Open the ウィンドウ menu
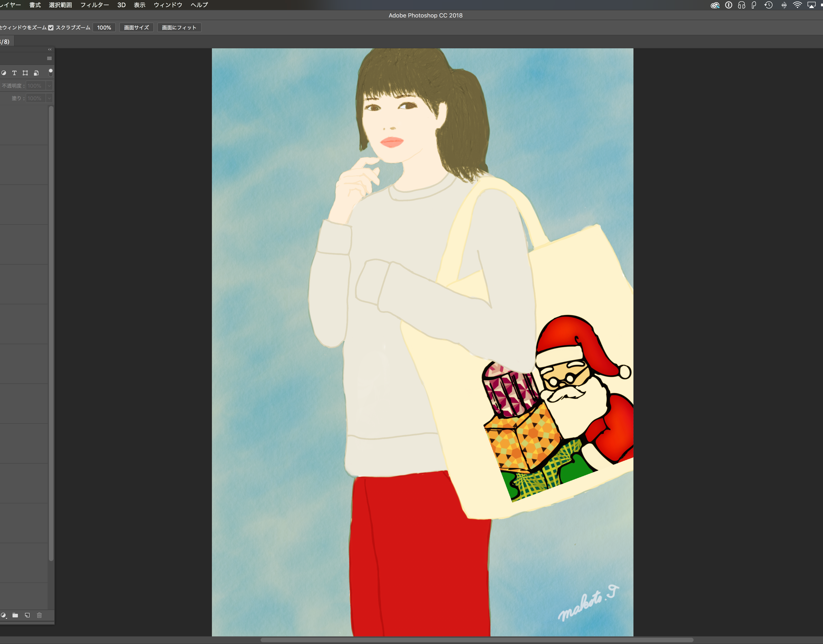The height and width of the screenshot is (644, 823). point(168,5)
